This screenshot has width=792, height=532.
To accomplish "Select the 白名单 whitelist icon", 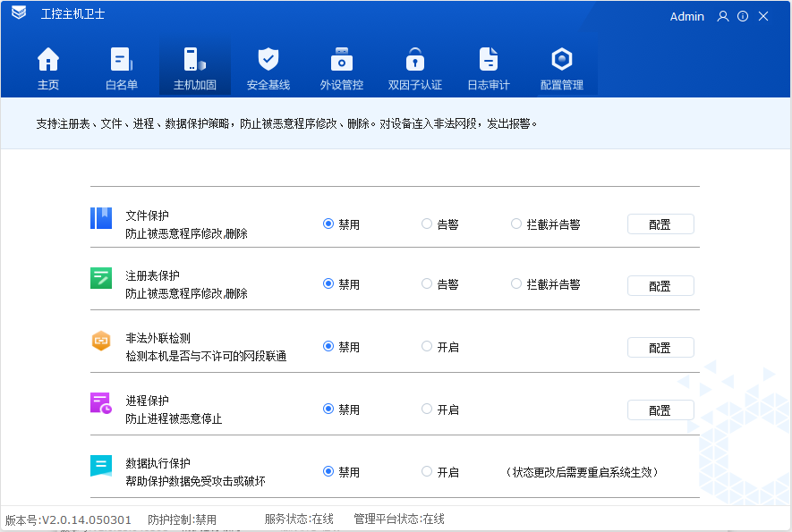I will (x=121, y=61).
